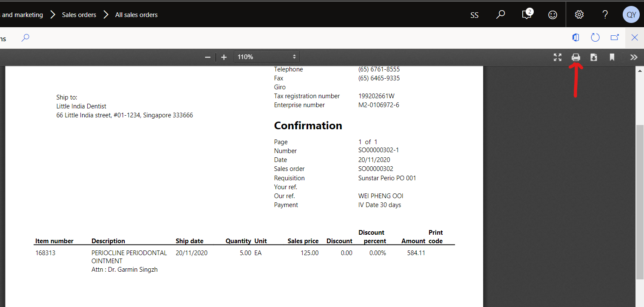Click the 'Print code' column header
This screenshot has width=644, height=307.
[436, 237]
